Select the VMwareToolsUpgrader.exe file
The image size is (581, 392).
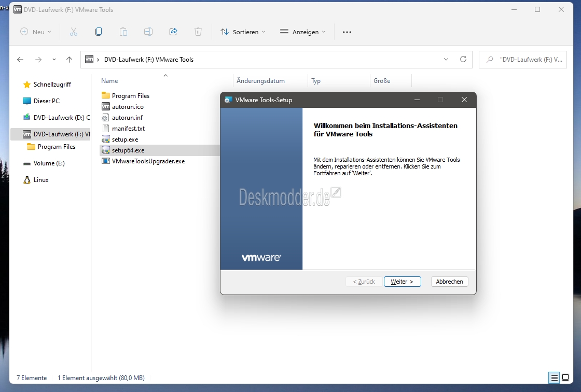pyautogui.click(x=148, y=161)
